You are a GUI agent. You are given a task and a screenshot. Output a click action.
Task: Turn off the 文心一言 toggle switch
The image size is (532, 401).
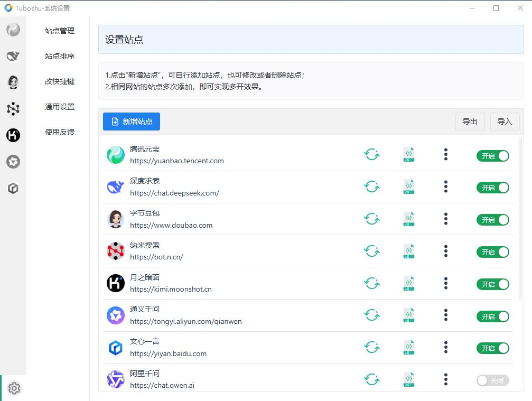(x=492, y=348)
